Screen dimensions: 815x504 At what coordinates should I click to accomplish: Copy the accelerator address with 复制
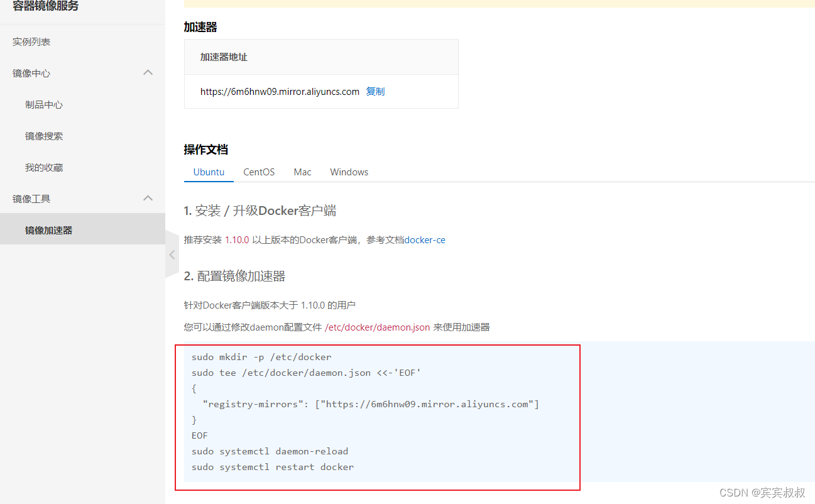(375, 91)
